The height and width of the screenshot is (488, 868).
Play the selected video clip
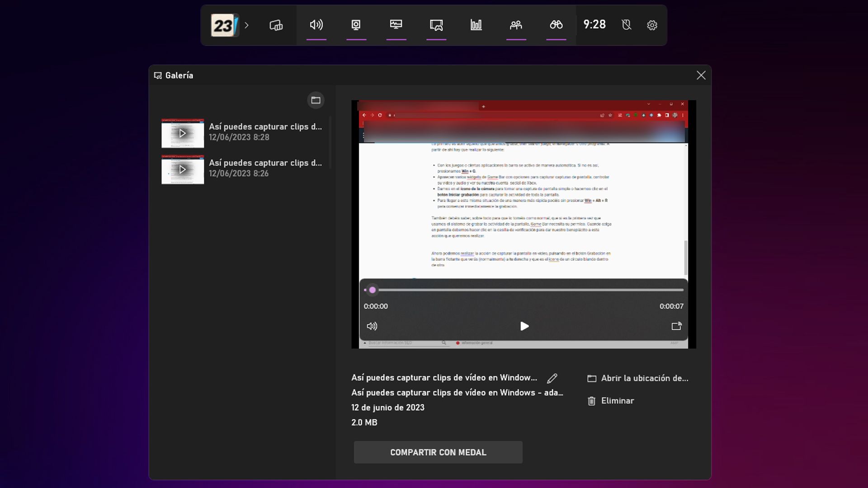(x=524, y=326)
